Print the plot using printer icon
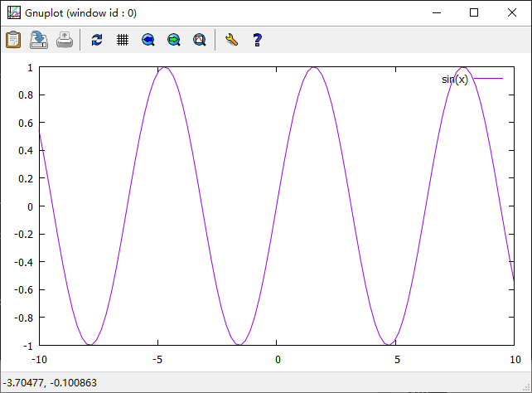Image resolution: width=532 pixels, height=393 pixels. [x=65, y=40]
